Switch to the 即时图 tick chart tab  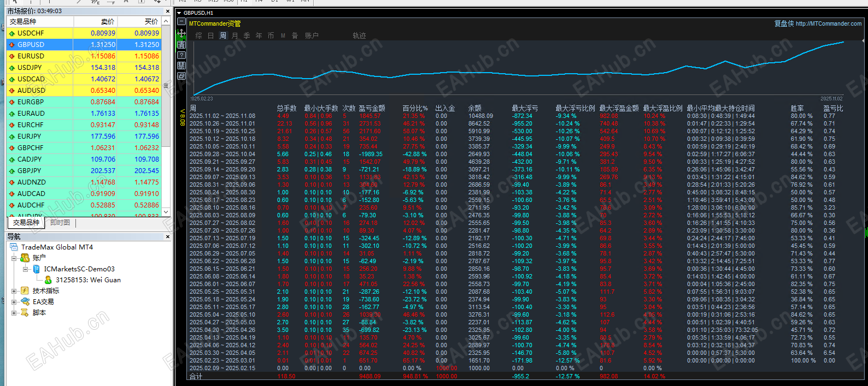60,223
